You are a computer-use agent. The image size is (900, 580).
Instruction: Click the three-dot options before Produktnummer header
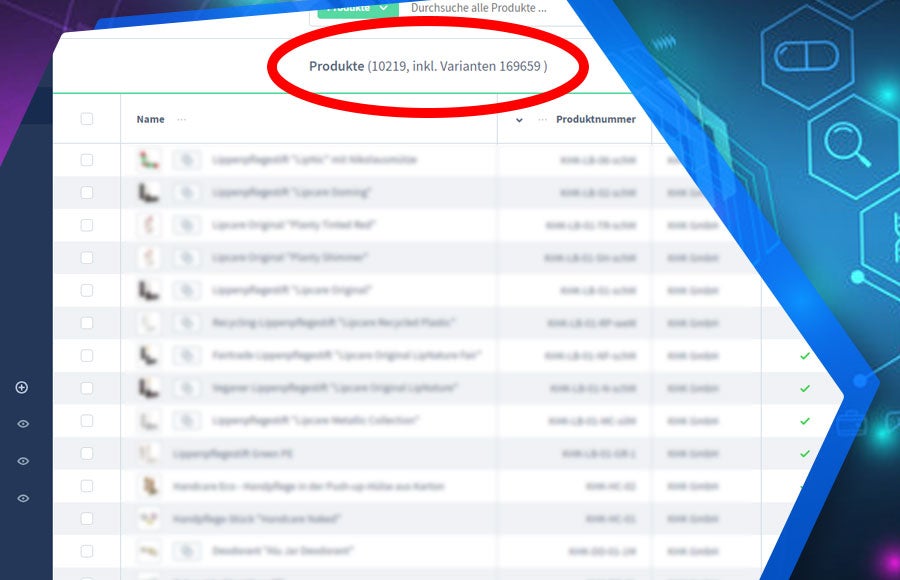(x=543, y=120)
